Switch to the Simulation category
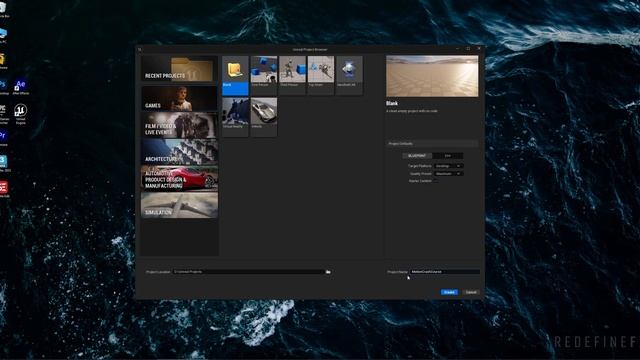The width and height of the screenshot is (640, 360). point(179,205)
